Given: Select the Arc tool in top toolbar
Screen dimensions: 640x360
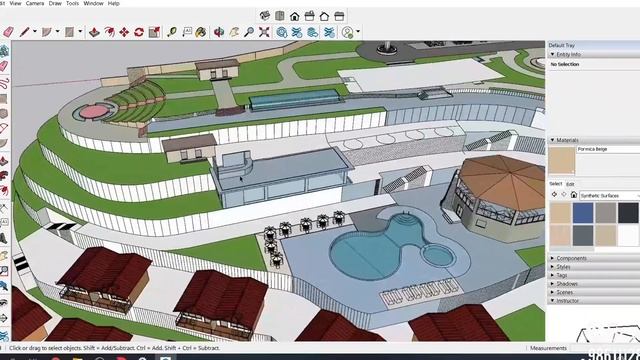Looking at the screenshot, I should (x=47, y=32).
